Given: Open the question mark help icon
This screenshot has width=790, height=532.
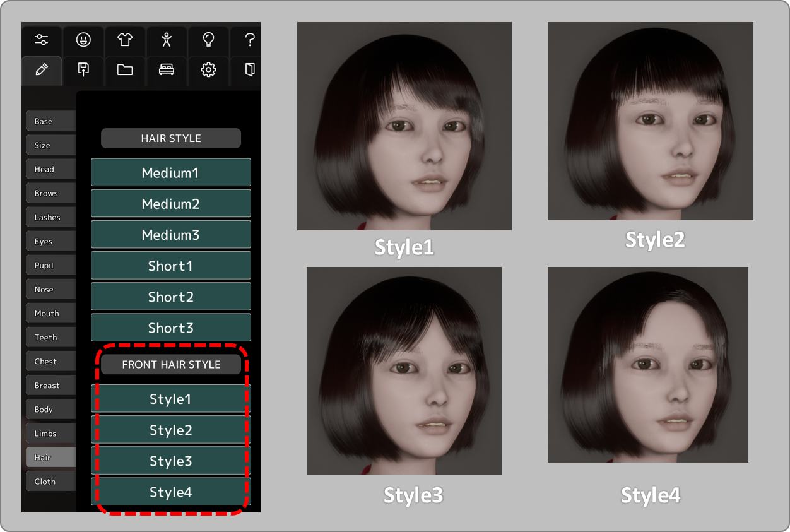Looking at the screenshot, I should click(249, 40).
